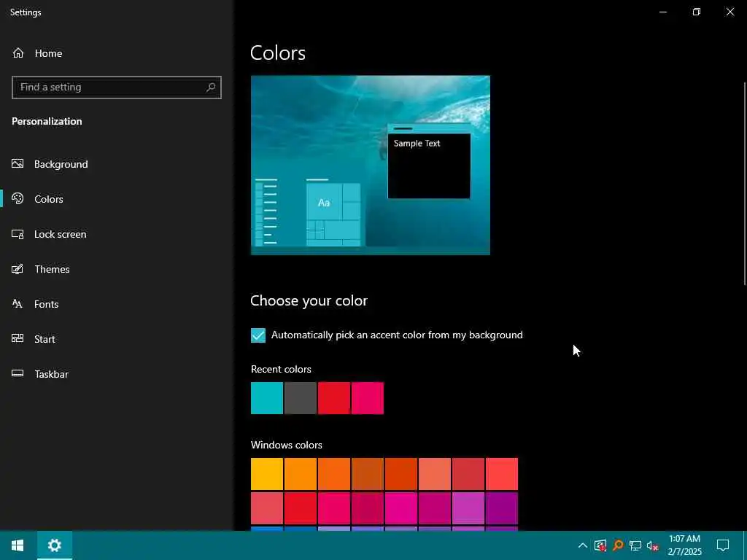Click the Choose your color heading

pos(309,300)
